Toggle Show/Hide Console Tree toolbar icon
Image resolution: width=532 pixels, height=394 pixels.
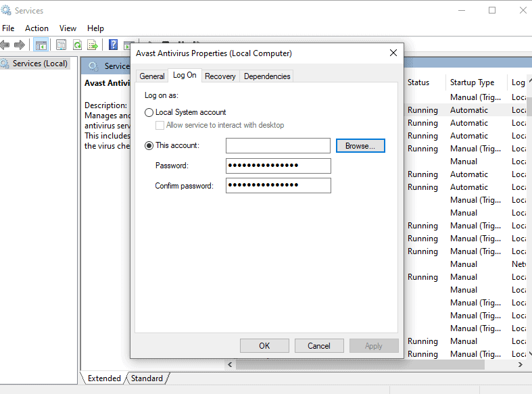pos(41,45)
